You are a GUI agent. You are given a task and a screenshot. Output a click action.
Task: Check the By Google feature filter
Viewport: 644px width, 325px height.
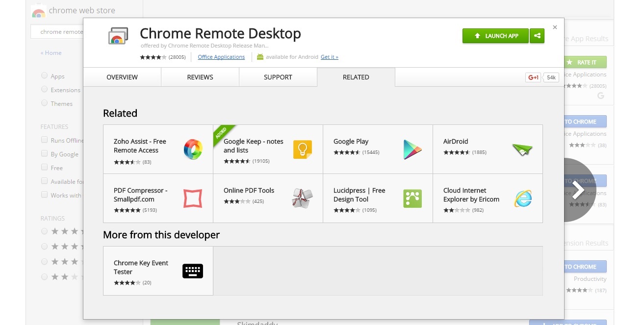tap(45, 153)
